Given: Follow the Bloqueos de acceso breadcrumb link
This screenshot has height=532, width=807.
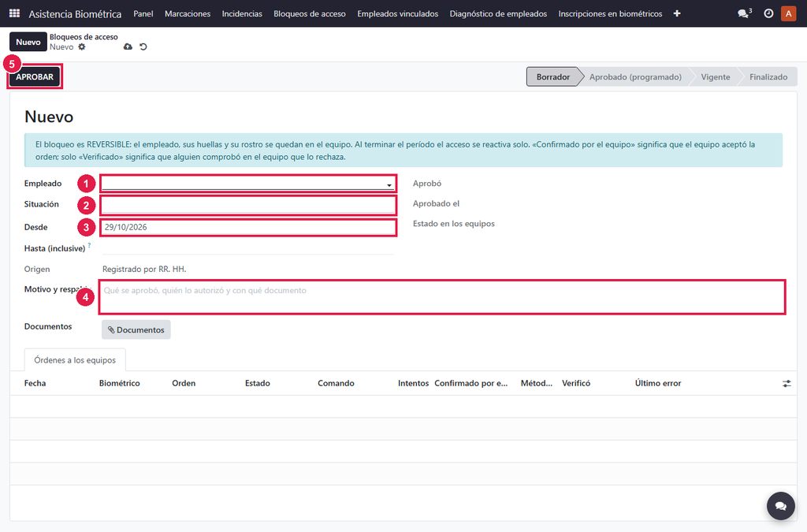Looking at the screenshot, I should pyautogui.click(x=84, y=37).
